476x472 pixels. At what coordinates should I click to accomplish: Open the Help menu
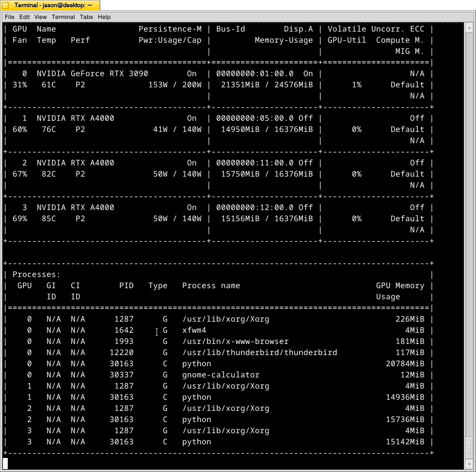click(104, 17)
